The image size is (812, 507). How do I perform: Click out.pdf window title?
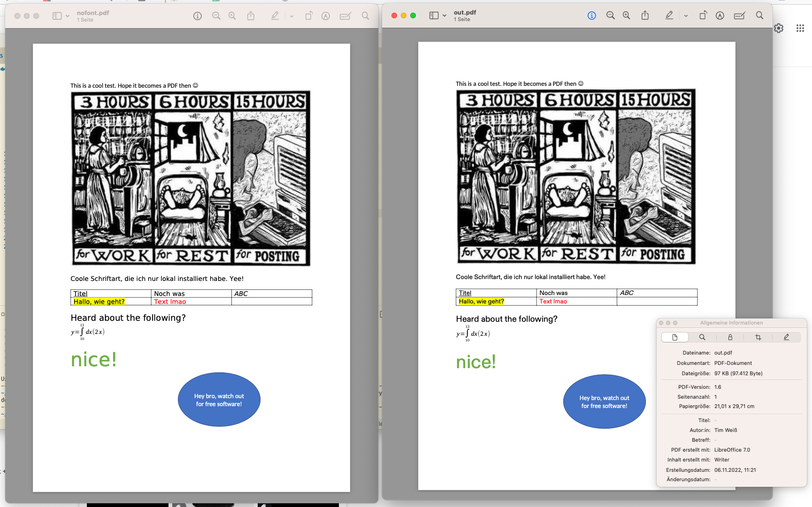pos(465,13)
